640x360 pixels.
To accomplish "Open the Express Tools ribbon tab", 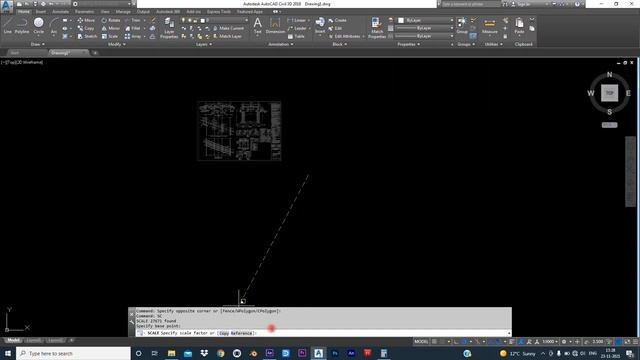I will (x=218, y=12).
